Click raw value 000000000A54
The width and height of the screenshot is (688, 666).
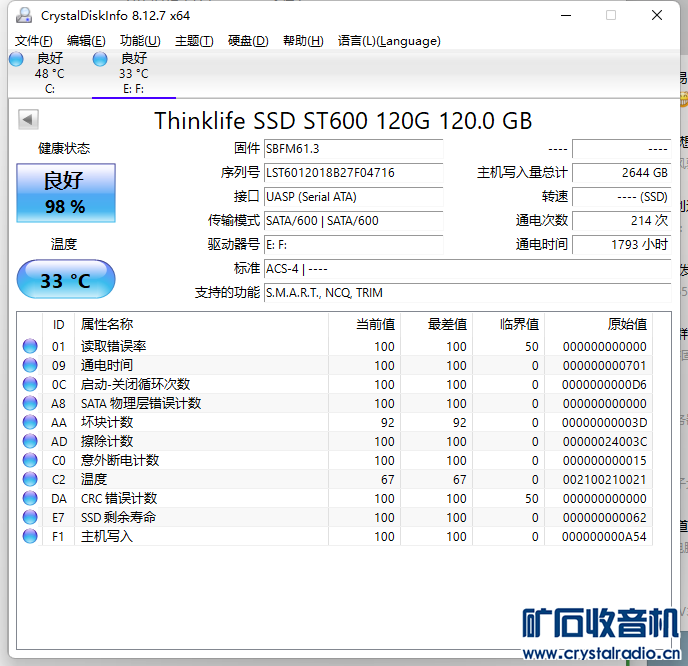click(x=605, y=537)
